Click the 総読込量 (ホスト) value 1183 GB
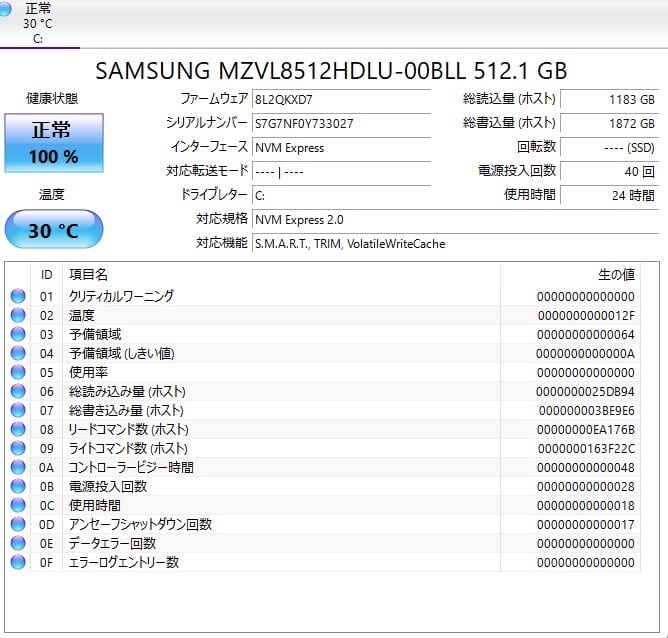The height and width of the screenshot is (638, 668). pos(609,99)
